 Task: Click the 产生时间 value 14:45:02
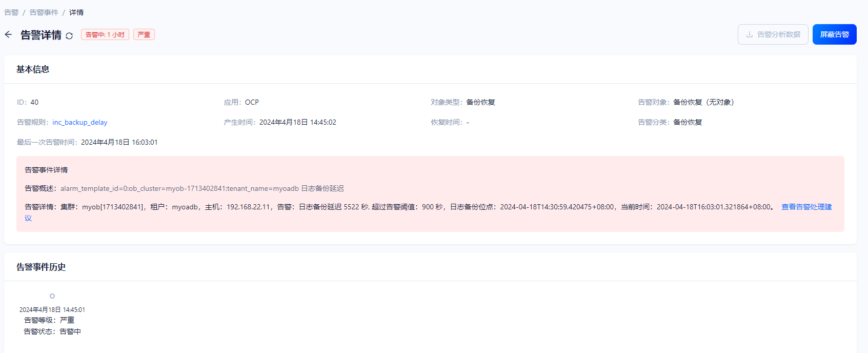click(x=298, y=122)
